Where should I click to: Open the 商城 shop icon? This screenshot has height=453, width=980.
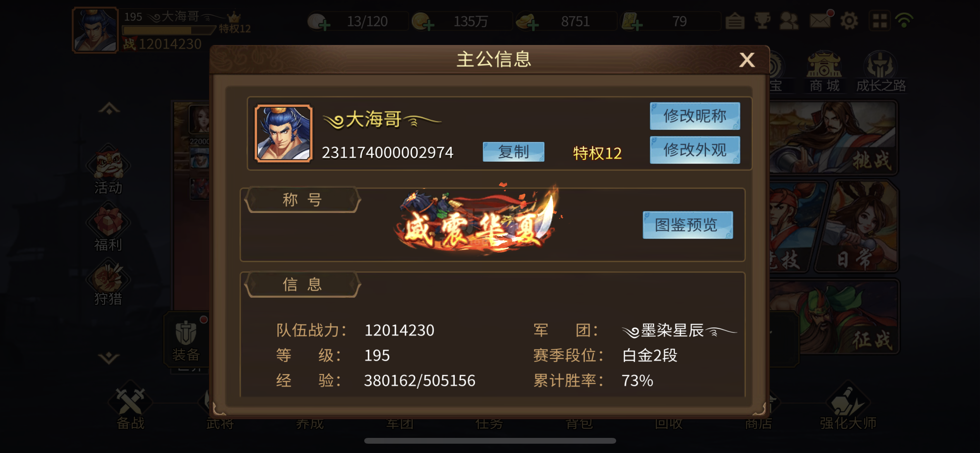tap(824, 72)
